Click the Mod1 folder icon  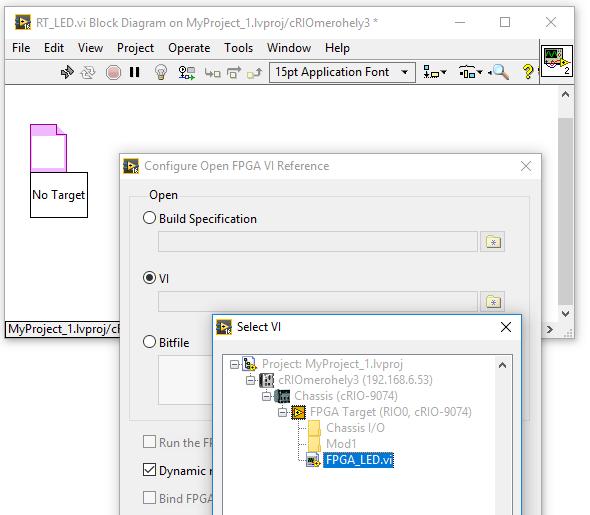[x=315, y=444]
